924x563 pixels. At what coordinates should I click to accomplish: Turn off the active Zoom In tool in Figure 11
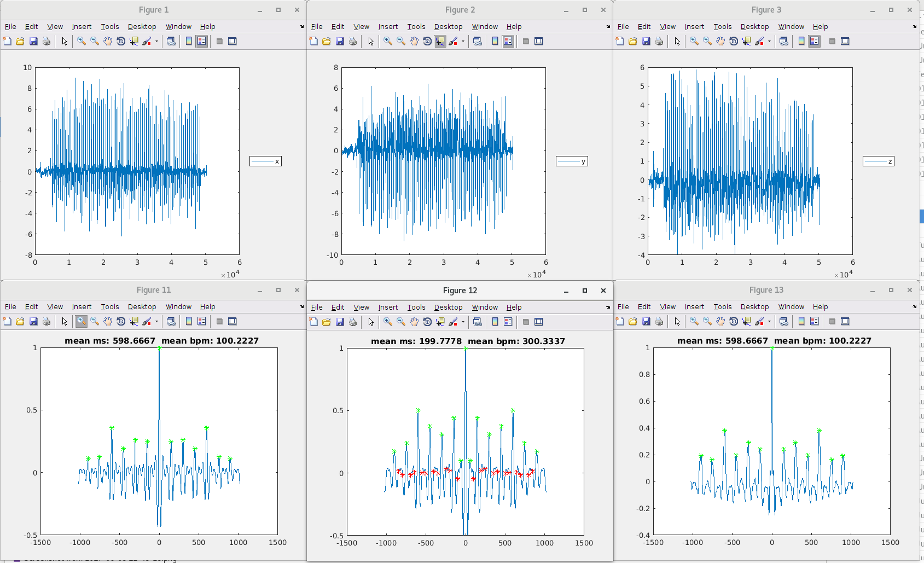click(x=82, y=321)
